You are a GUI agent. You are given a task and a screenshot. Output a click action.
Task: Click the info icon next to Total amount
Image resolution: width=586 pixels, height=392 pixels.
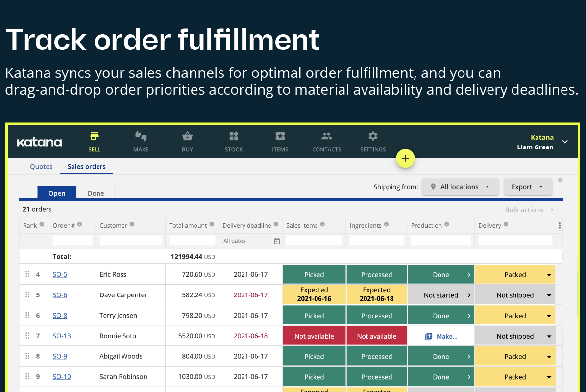click(212, 224)
